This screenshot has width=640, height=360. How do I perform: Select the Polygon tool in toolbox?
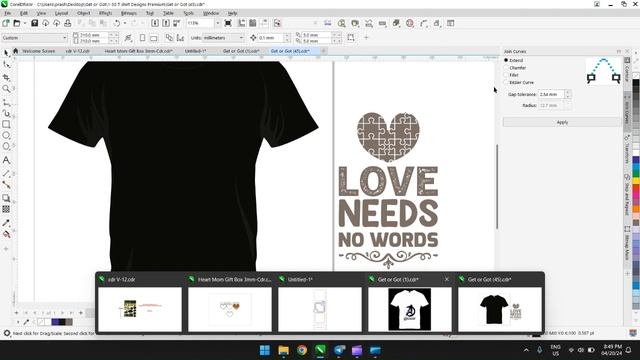coord(6,146)
